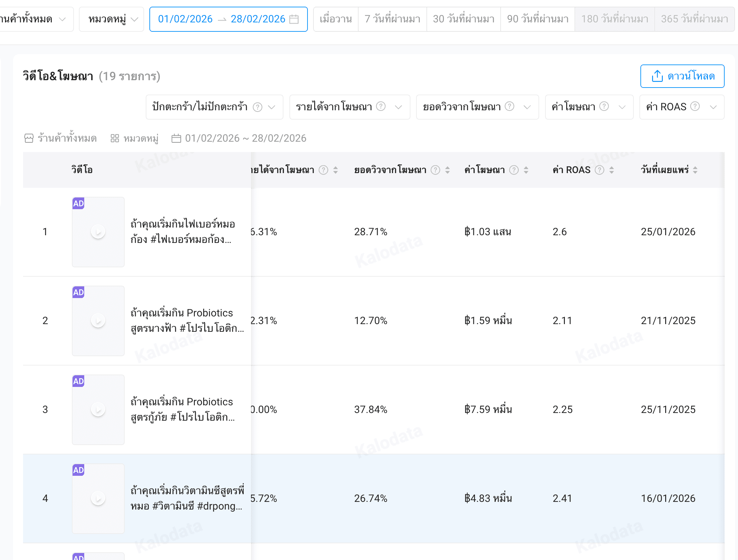Play video thumbnail for Probiotics สูตรนางฟ้า row
Screen dimensions: 738x560
pos(98,320)
